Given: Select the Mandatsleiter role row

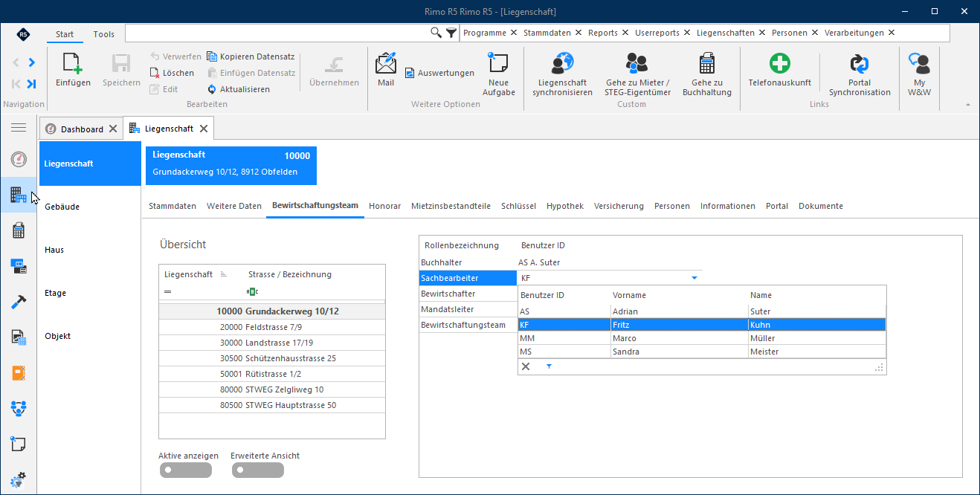Looking at the screenshot, I should (x=468, y=309).
